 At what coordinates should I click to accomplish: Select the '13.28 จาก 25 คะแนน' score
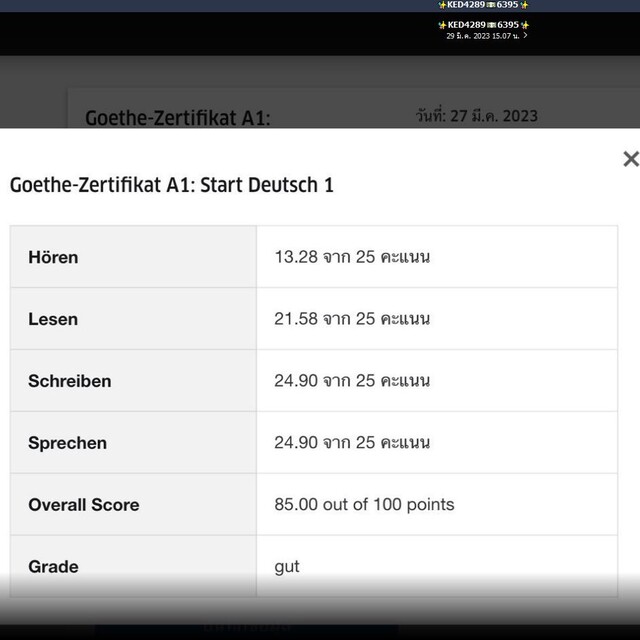click(x=352, y=257)
